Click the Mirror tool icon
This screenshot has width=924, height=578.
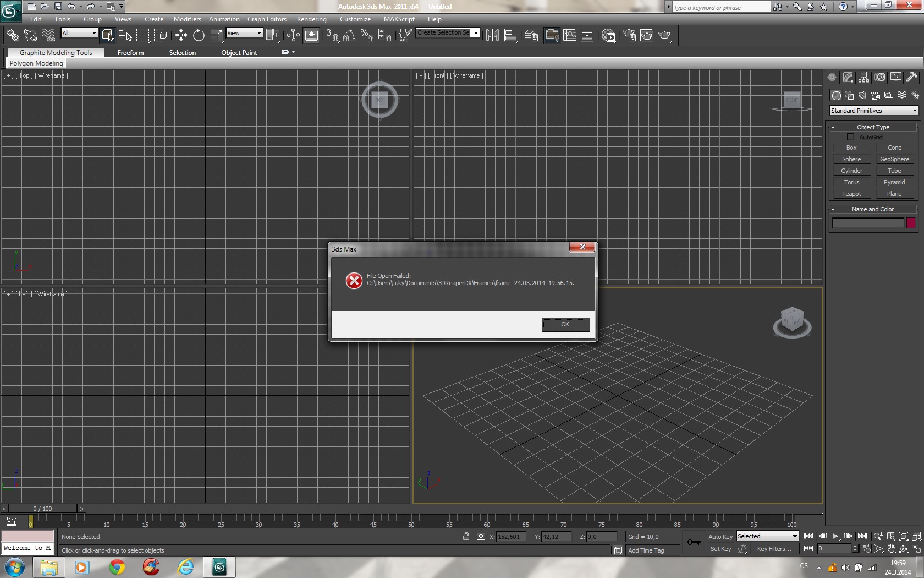(x=492, y=36)
